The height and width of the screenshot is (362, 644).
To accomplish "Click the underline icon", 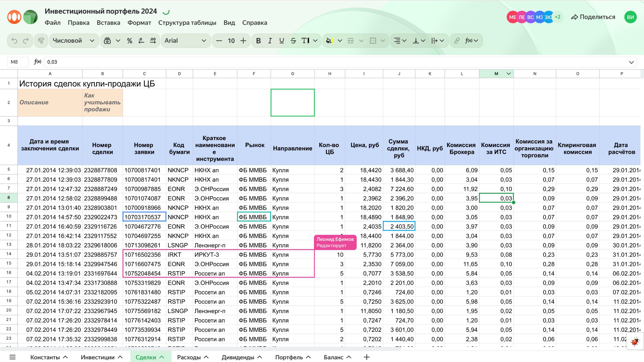I will (x=281, y=40).
